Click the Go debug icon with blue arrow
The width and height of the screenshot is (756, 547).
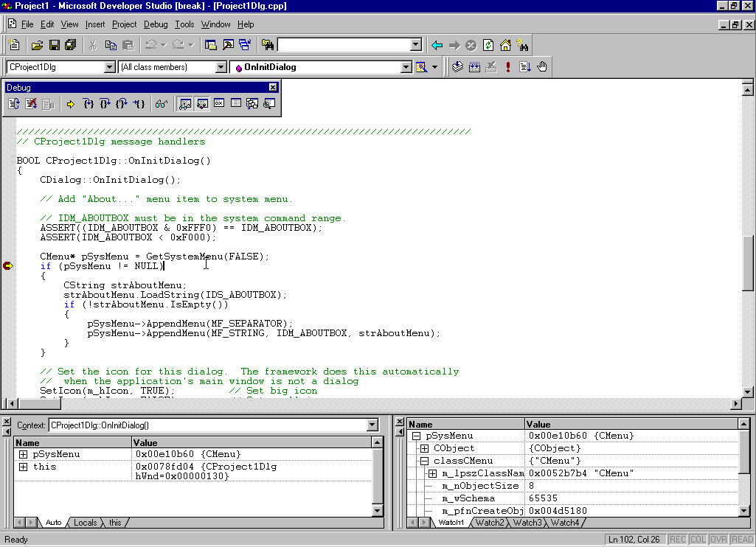[525, 67]
